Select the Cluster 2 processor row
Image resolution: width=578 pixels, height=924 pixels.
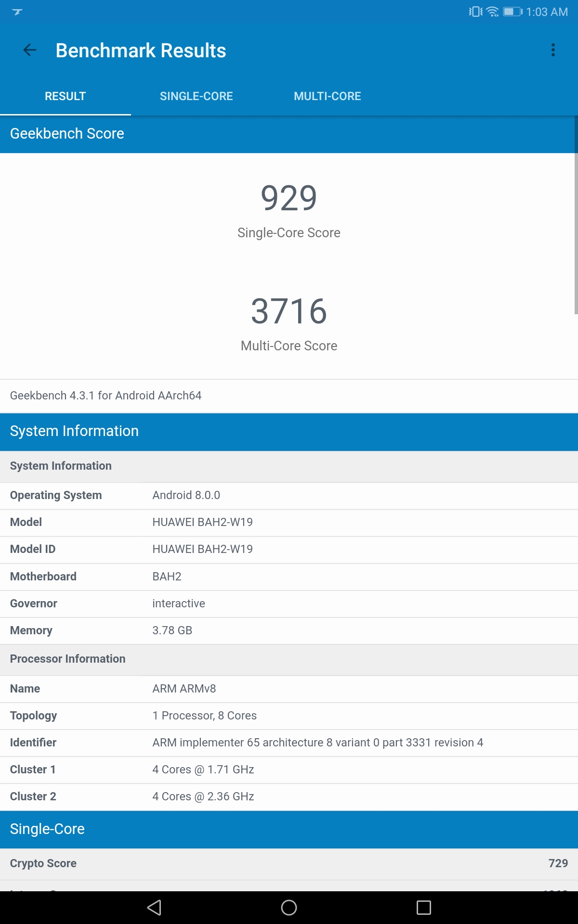[x=289, y=796]
